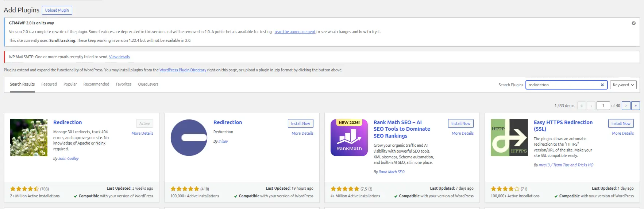The height and width of the screenshot is (209, 644).
Task: Open author link Rank Math SEO
Action: [392, 172]
